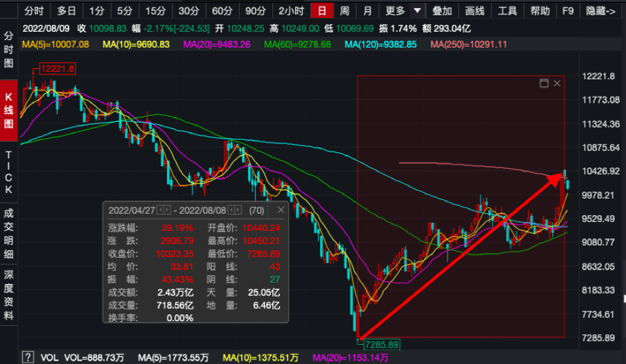The image size is (626, 364).
Task: Click the MA(250) moving average label
Action: 469,44
